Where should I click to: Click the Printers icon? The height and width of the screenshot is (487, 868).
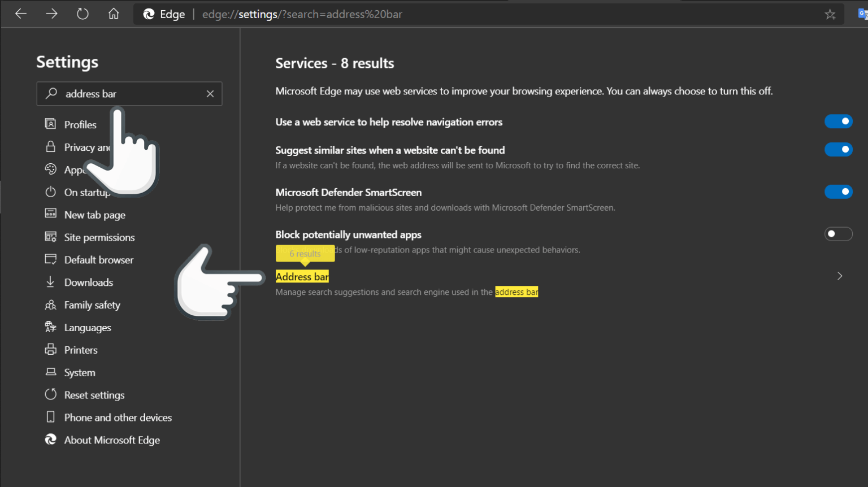point(50,350)
